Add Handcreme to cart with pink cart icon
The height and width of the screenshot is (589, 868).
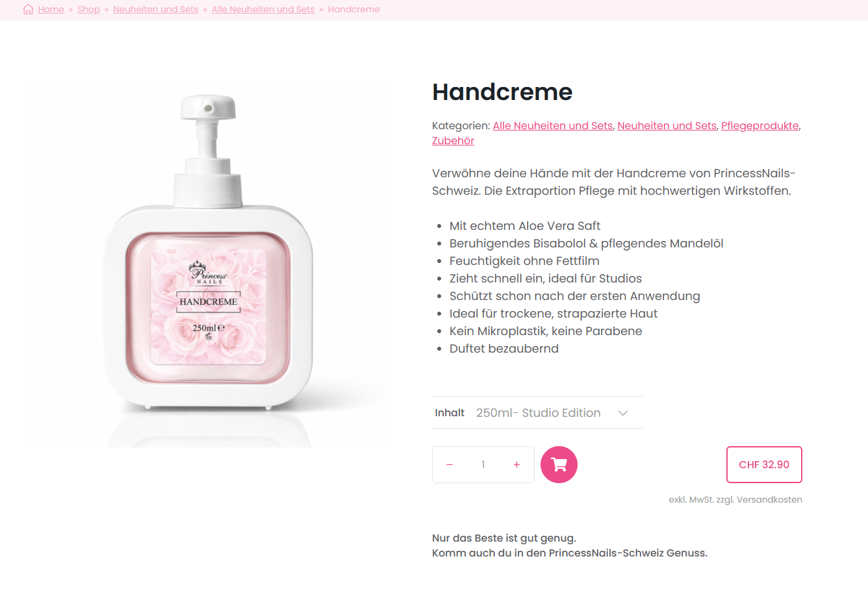coord(559,464)
